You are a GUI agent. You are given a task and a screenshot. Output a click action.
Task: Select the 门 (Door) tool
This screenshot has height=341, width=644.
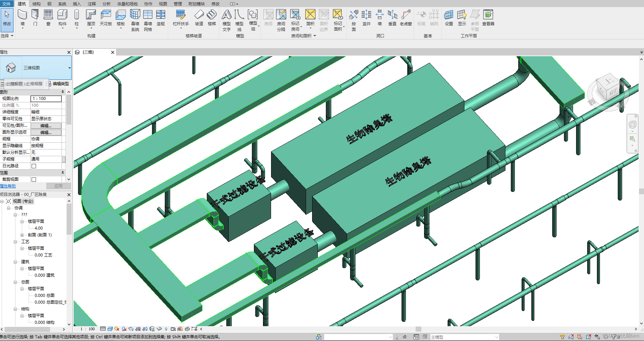click(35, 18)
